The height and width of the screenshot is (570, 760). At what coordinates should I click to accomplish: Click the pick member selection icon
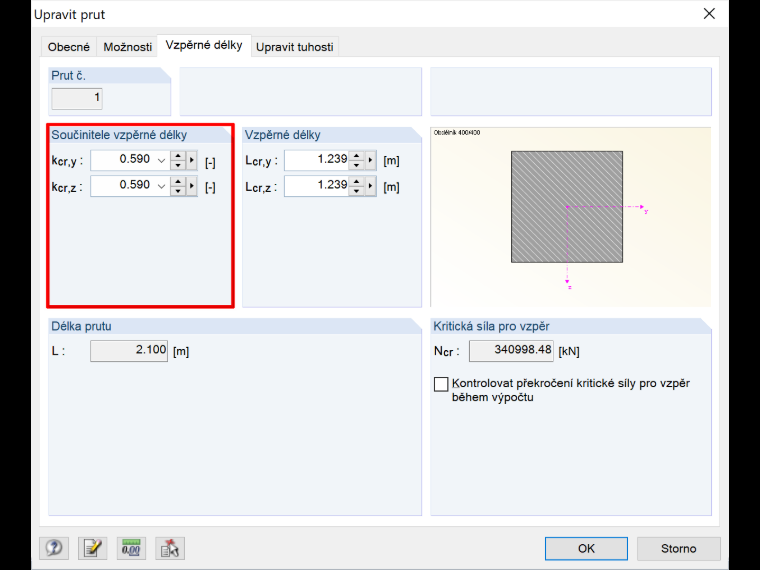[x=170, y=548]
